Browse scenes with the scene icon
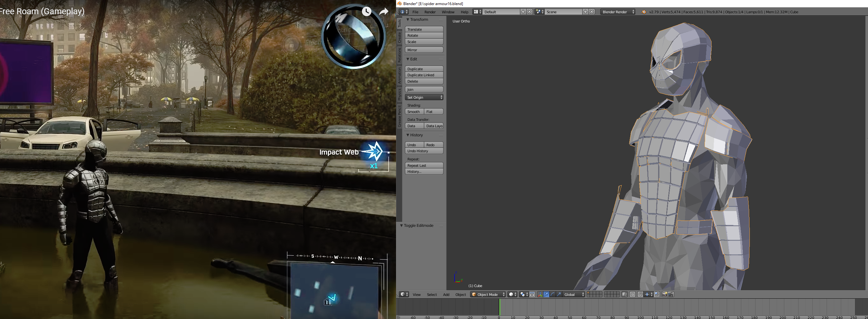Viewport: 868px width, 319px height. 540,12
